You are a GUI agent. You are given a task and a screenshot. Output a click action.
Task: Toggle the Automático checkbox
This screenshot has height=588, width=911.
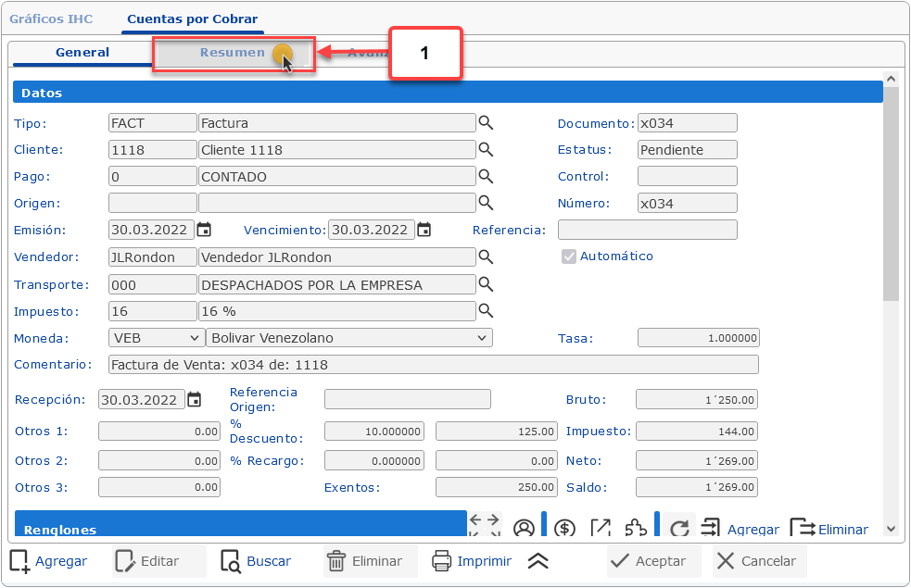(569, 256)
